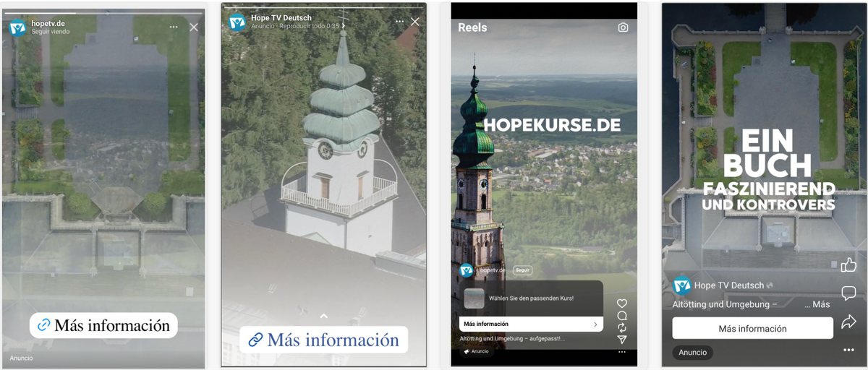Screen dimensions: 868x370
Task: Expand the chevron after 'Reproducir todo 0:35'
Action: click(344, 26)
